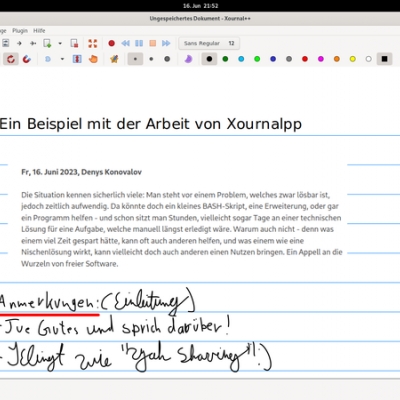Jump to the last page arrow
The width and height of the screenshot is (400, 400).
(x=33, y=43)
